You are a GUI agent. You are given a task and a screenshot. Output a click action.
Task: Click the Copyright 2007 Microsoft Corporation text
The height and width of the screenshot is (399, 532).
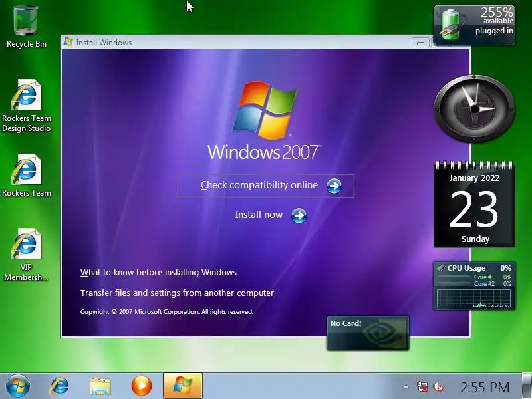click(167, 311)
